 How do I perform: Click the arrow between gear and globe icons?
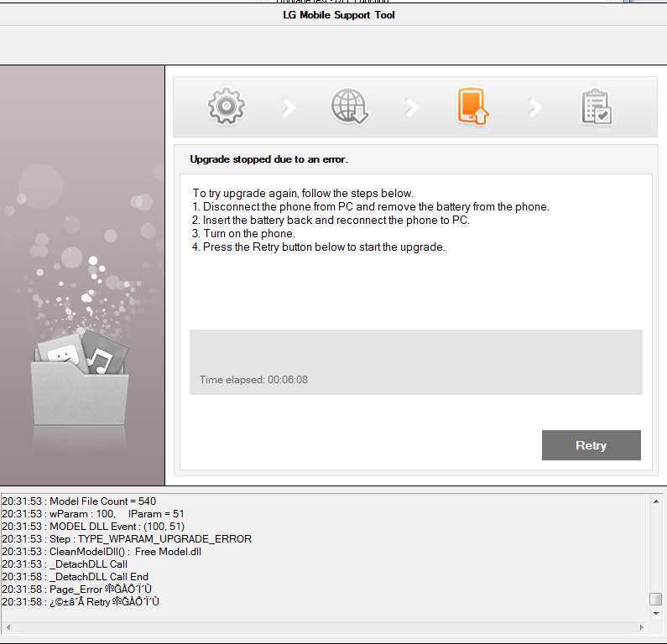289,107
